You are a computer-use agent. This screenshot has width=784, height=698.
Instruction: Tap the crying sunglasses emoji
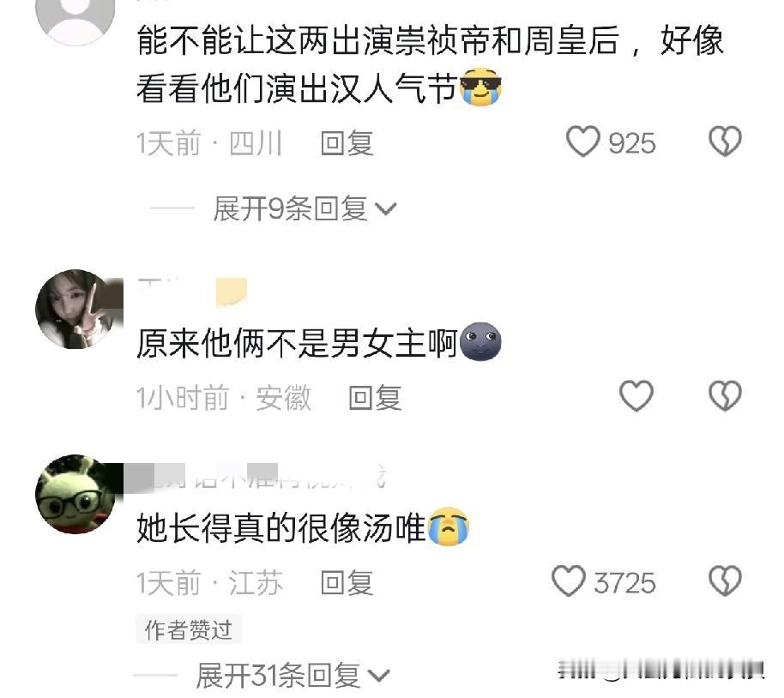480,87
